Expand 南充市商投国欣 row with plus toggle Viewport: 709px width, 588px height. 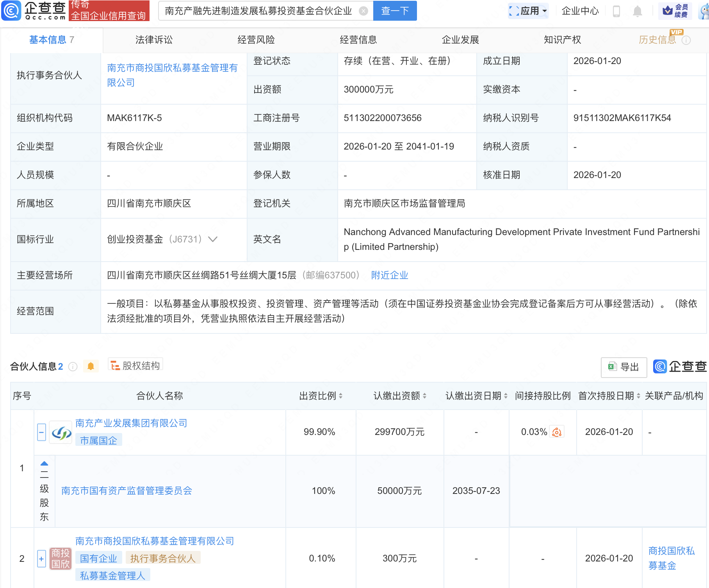coord(41,559)
